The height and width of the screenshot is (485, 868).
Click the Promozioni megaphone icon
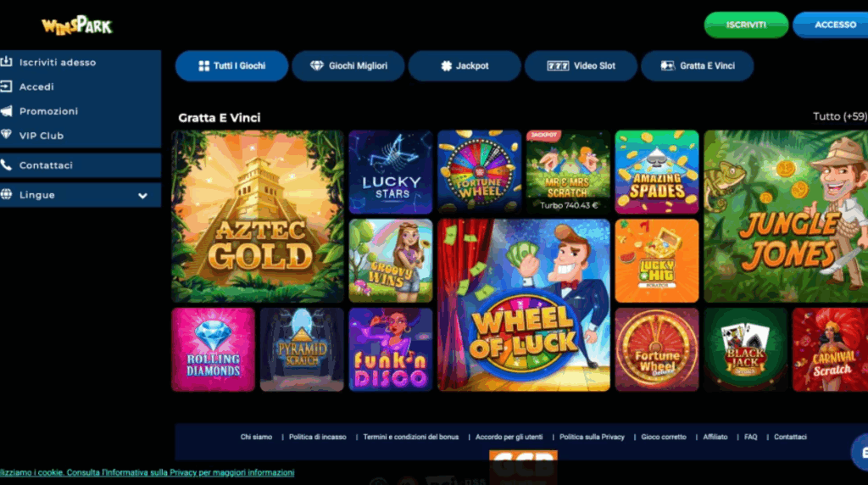(6, 111)
